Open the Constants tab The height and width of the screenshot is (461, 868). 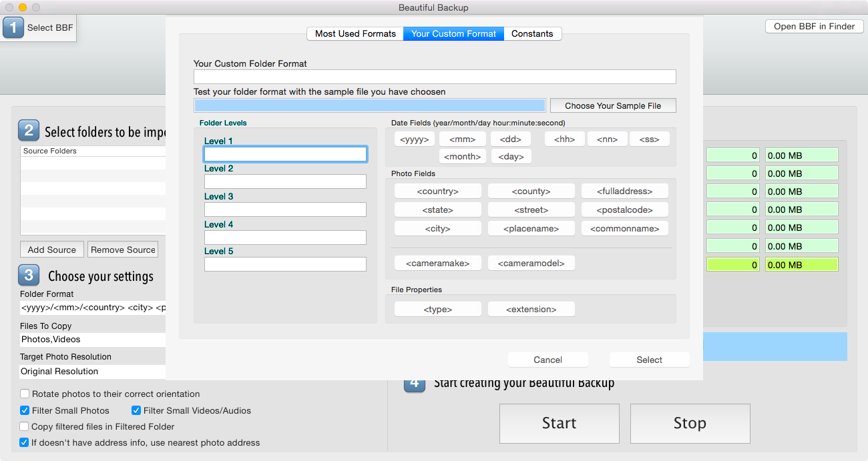coord(532,33)
